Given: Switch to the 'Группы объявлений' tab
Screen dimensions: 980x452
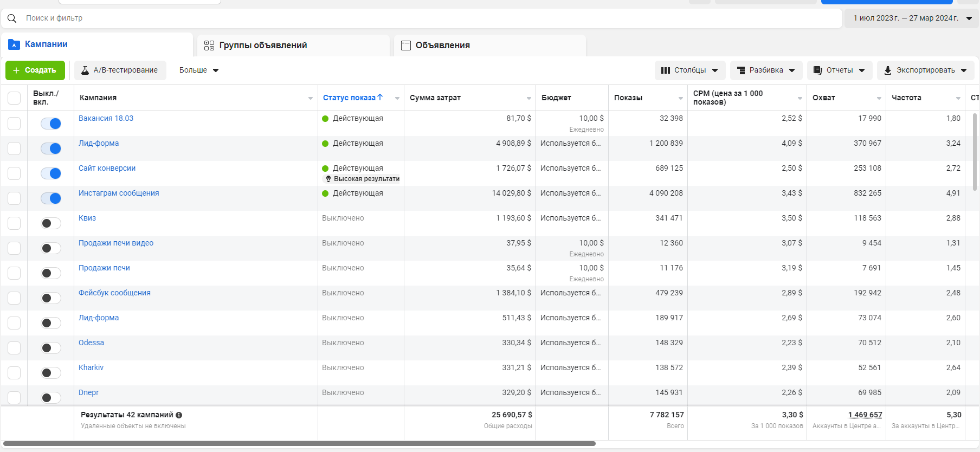Looking at the screenshot, I should tap(293, 46).
